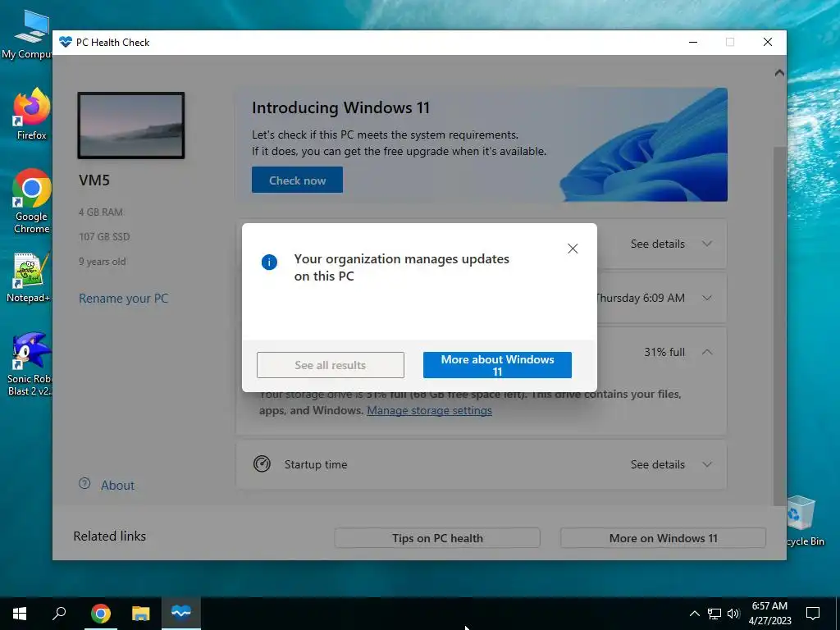Expand the top See details chevron
The image size is (840, 630).
point(707,244)
